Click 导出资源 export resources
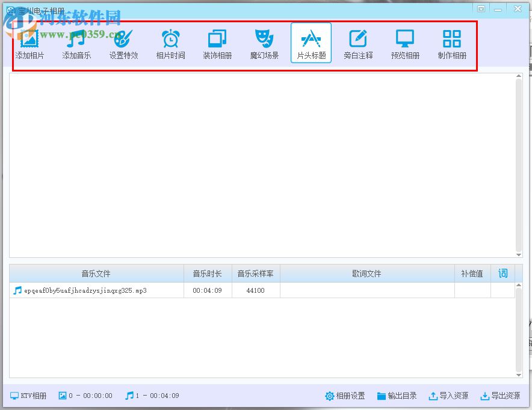The image size is (532, 410). point(500,396)
